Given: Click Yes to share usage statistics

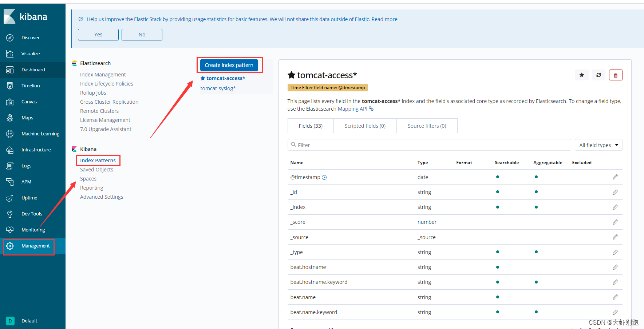Looking at the screenshot, I should [x=98, y=35].
